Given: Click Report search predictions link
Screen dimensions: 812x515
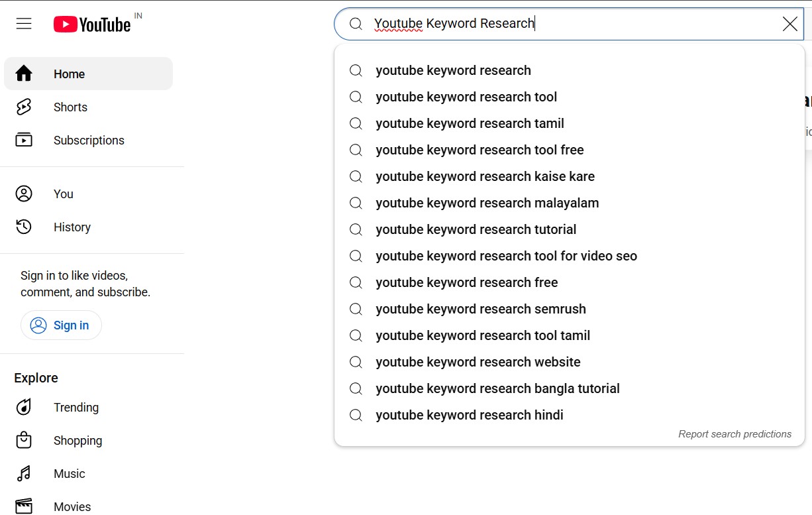Looking at the screenshot, I should (x=735, y=434).
